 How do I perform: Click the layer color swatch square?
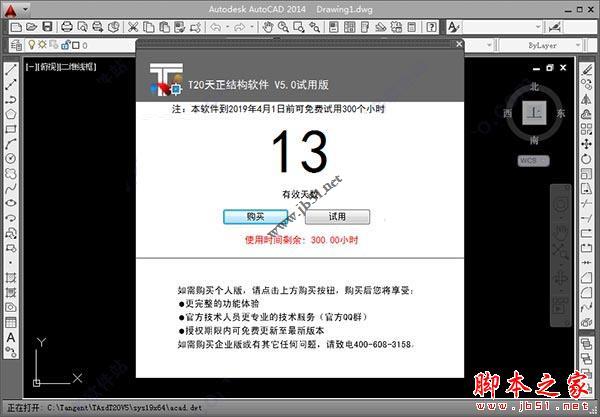point(76,46)
